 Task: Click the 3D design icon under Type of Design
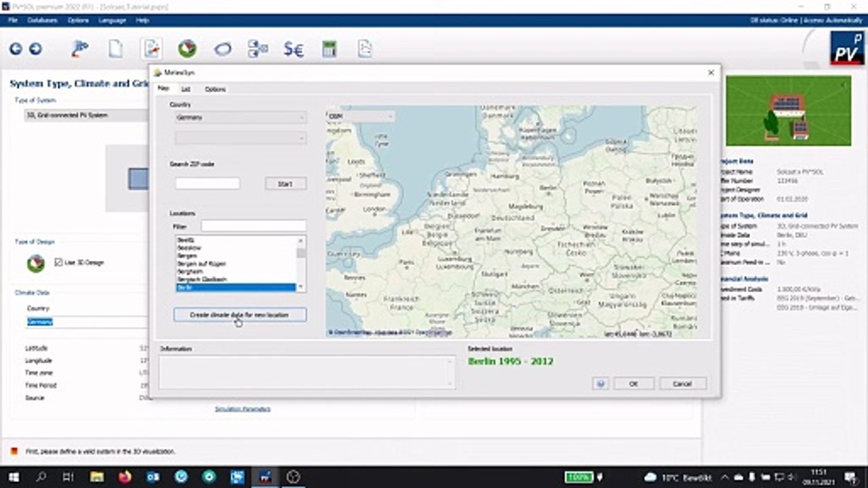35,263
